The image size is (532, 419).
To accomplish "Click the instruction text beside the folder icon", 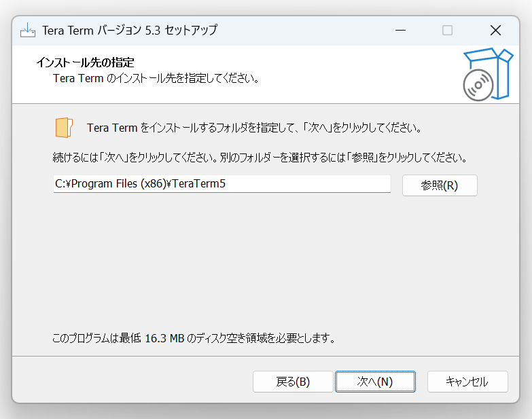I will coord(254,128).
